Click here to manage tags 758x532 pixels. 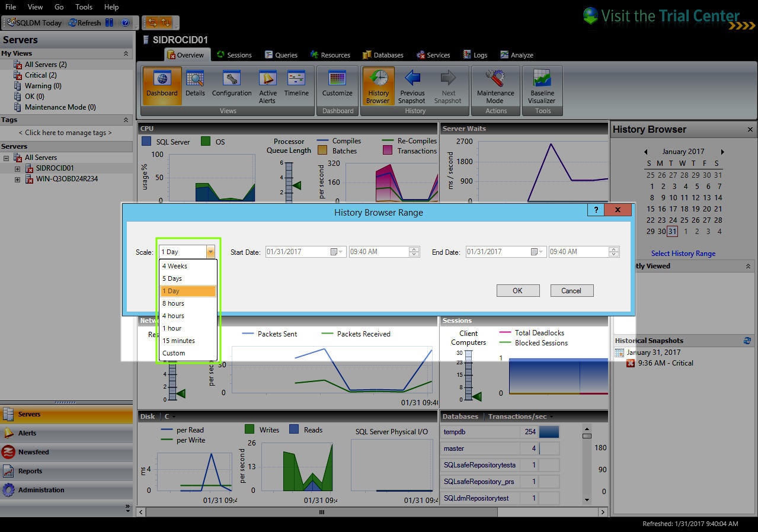[65, 133]
